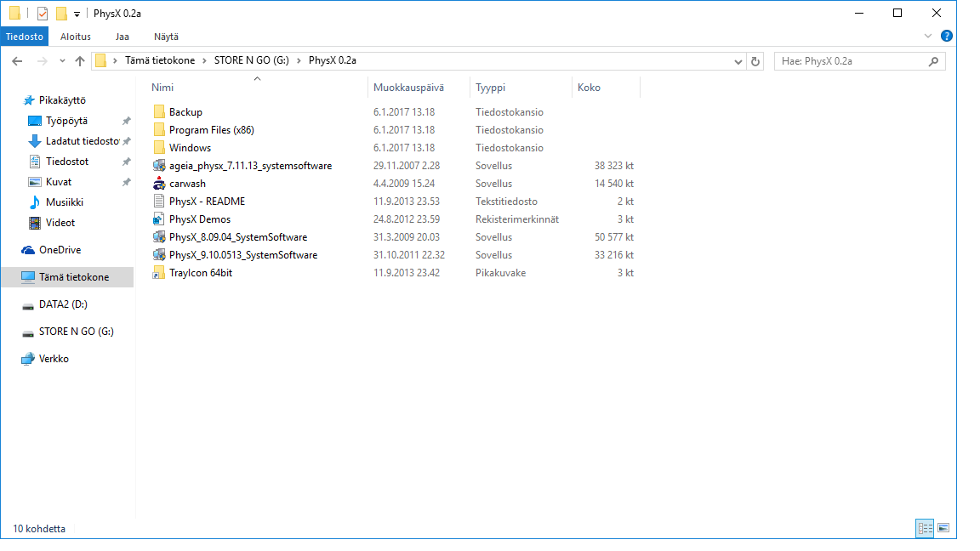Click the search box Hae: PhysX 0.2a

[851, 61]
